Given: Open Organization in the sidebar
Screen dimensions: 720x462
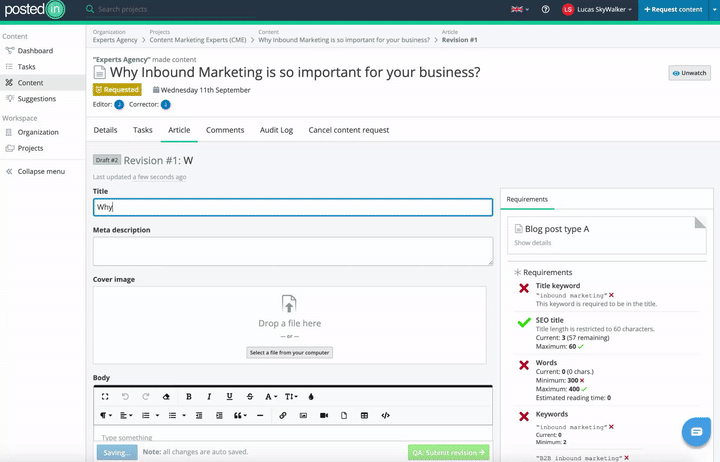Looking at the screenshot, I should 38,132.
